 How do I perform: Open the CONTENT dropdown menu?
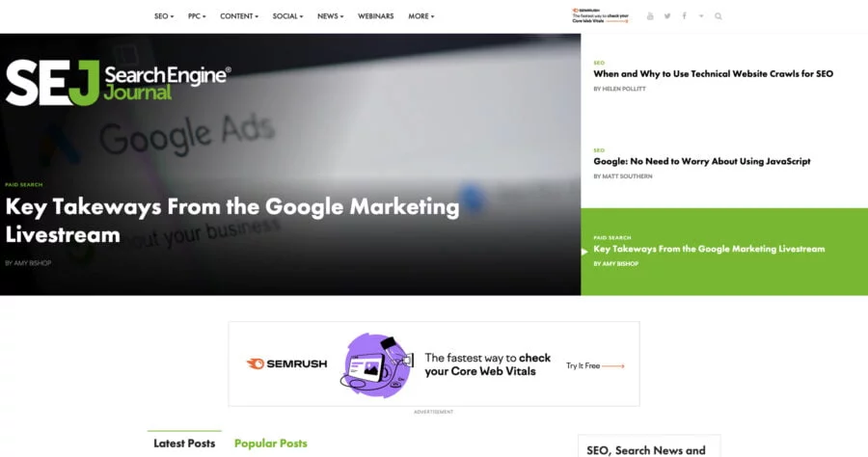(239, 16)
